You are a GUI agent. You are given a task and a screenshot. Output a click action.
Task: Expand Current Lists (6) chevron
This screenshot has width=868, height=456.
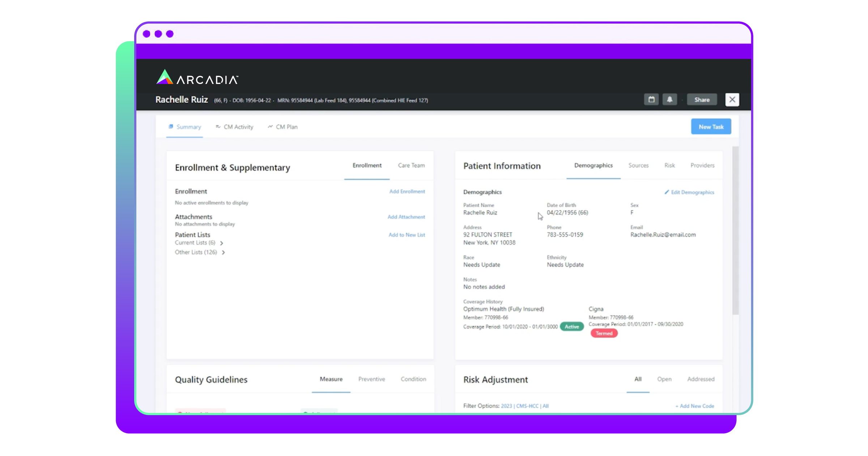222,243
